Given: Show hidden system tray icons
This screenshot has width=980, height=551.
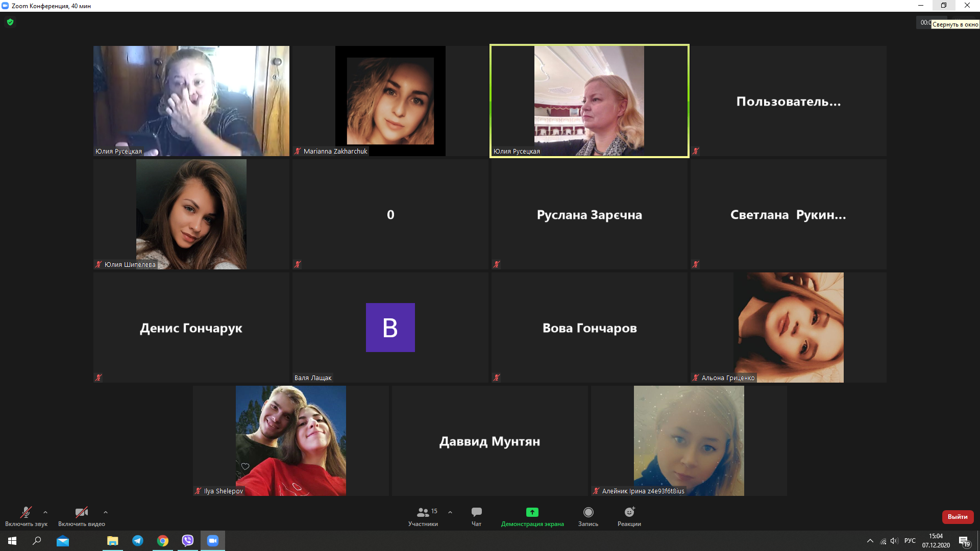Looking at the screenshot, I should tap(870, 541).
